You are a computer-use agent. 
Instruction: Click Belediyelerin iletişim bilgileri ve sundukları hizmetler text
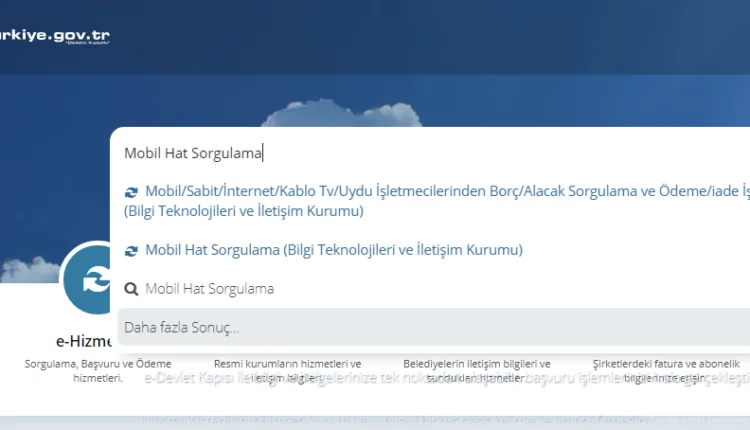476,371
